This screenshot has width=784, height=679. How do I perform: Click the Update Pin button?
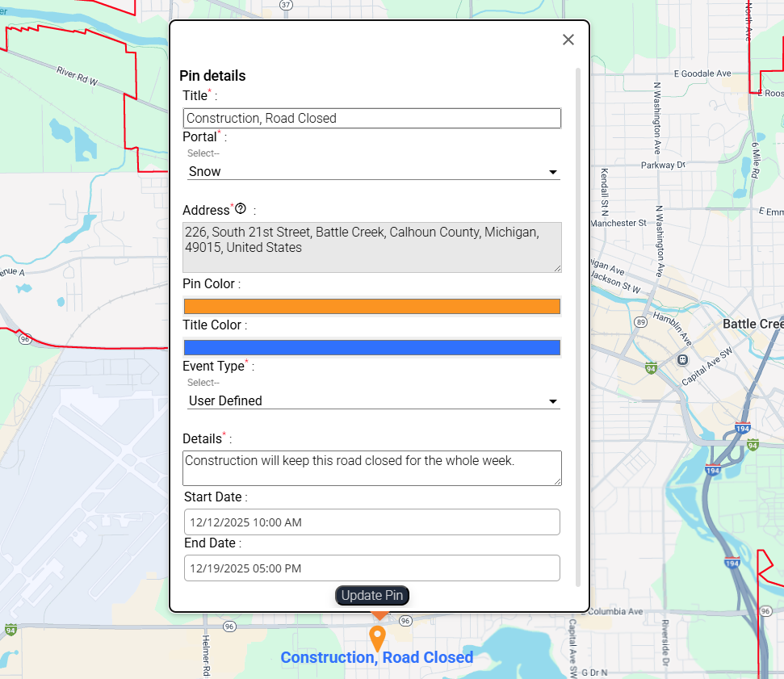(x=372, y=595)
